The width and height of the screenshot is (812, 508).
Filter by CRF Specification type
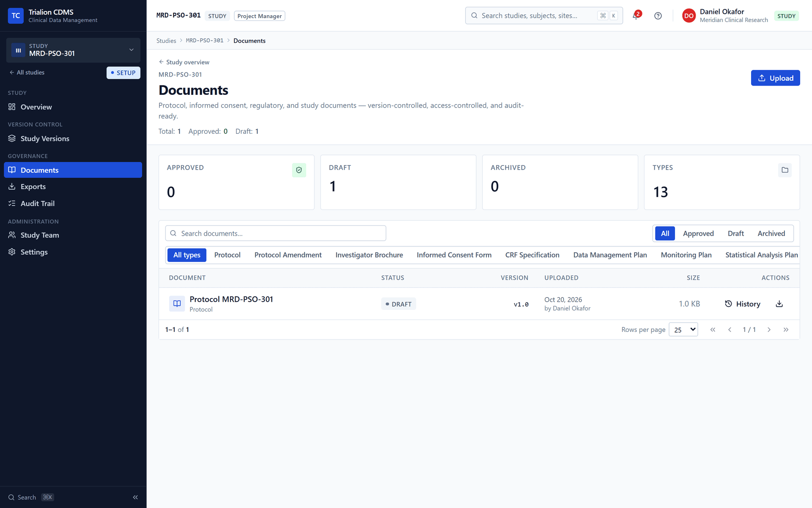[532, 255]
